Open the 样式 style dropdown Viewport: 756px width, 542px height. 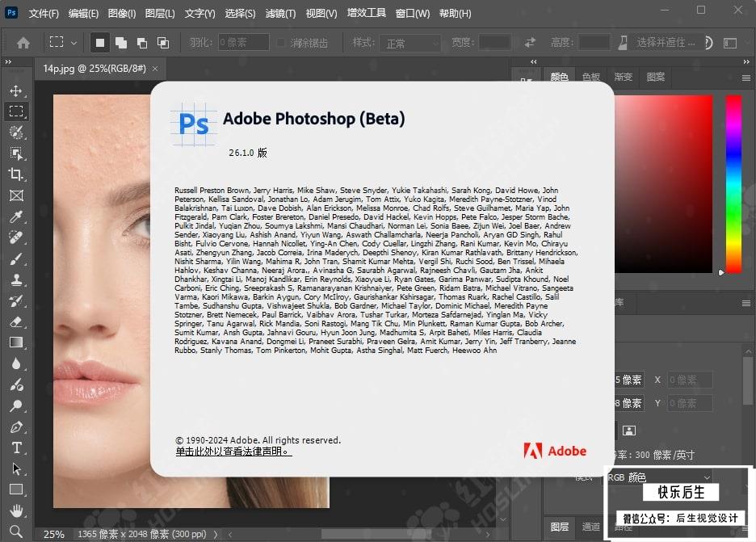[410, 44]
